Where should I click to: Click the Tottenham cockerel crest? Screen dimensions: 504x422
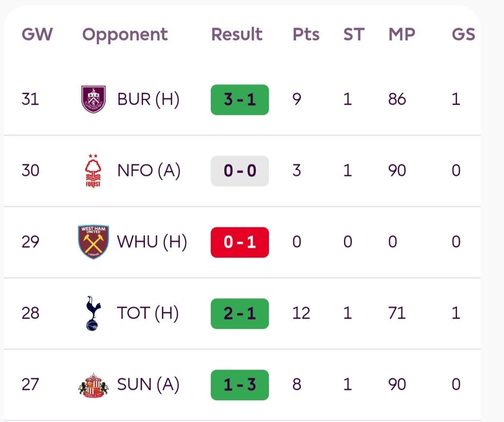coord(93,313)
